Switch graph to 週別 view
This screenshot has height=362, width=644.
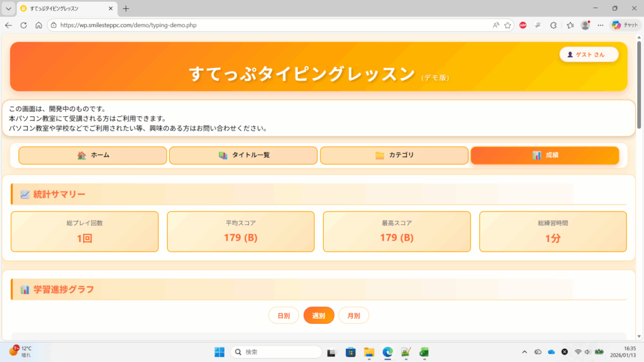319,315
